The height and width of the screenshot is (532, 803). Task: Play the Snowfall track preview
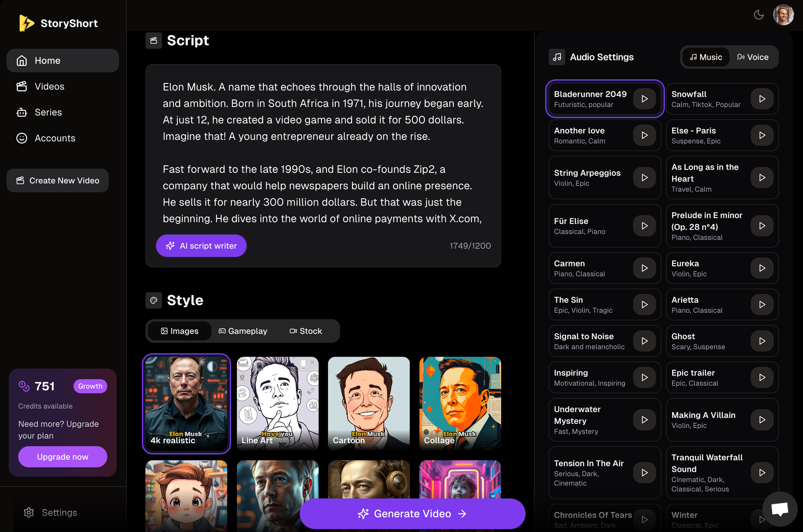click(762, 98)
